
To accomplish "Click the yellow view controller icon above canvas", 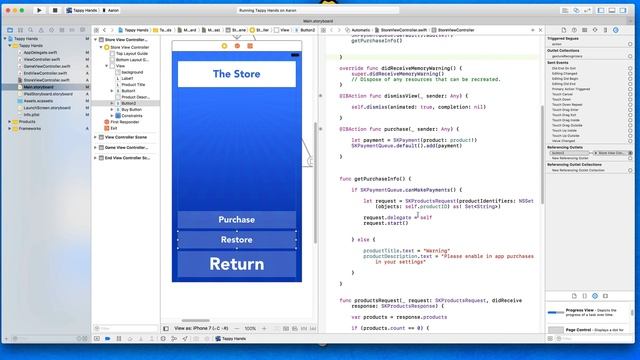I will point(224,46).
